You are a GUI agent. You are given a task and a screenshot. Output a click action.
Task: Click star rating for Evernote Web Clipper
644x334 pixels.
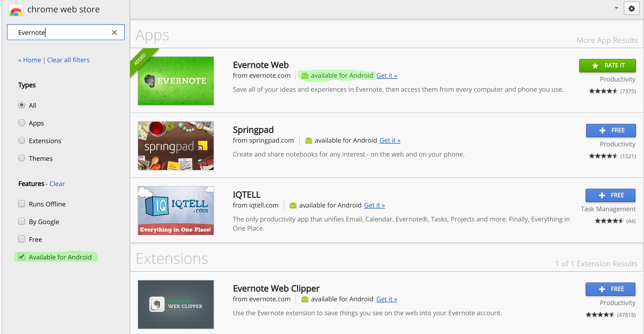[600, 315]
